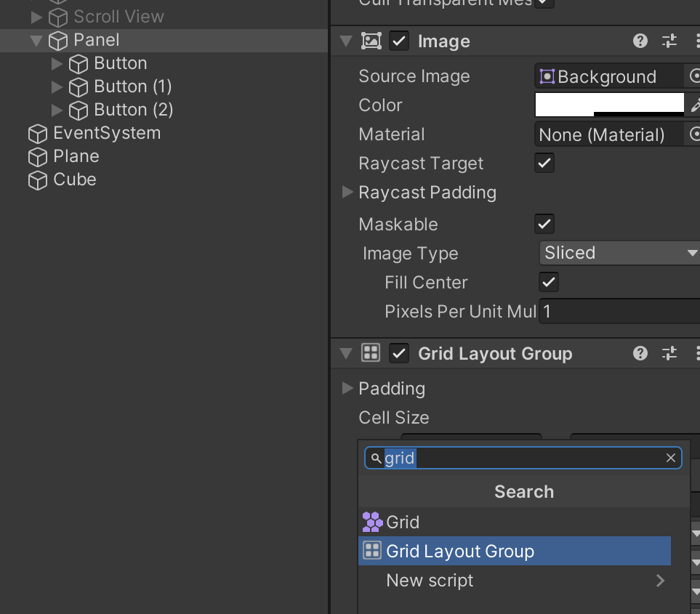Select Grid Layout Group from search results
The image size is (700, 614).
point(459,552)
